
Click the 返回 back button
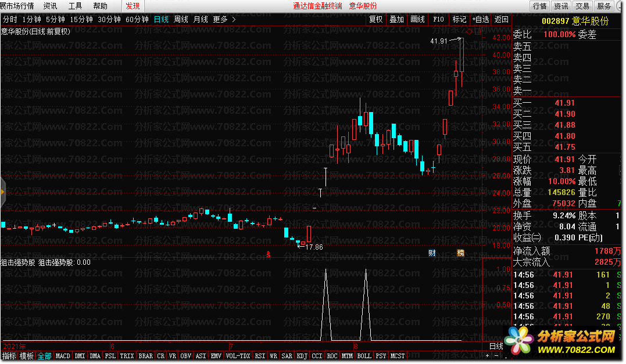click(x=502, y=19)
